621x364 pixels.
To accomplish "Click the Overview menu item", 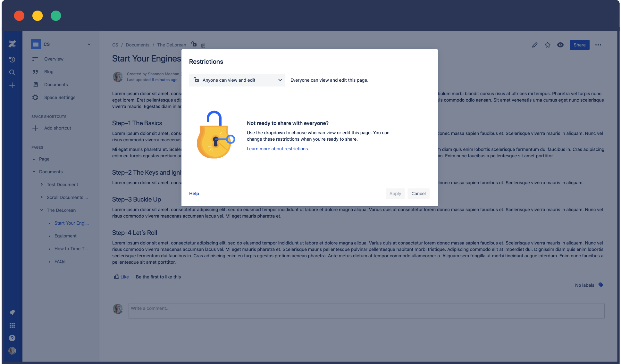I will click(x=54, y=59).
